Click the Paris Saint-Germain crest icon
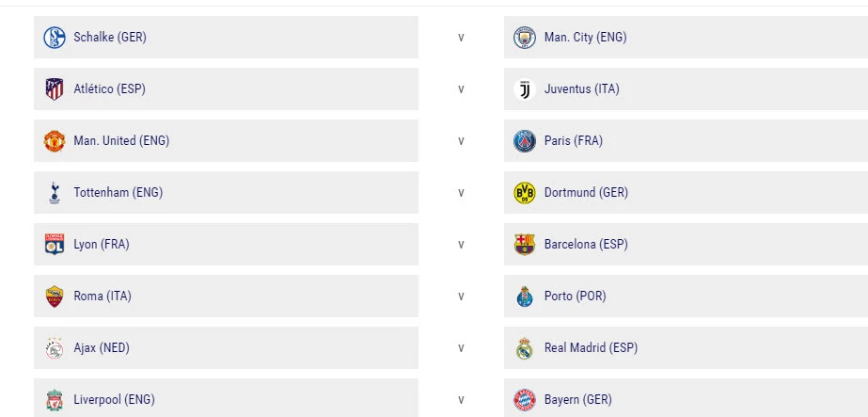Image resolution: width=868 pixels, height=417 pixels. point(524,141)
